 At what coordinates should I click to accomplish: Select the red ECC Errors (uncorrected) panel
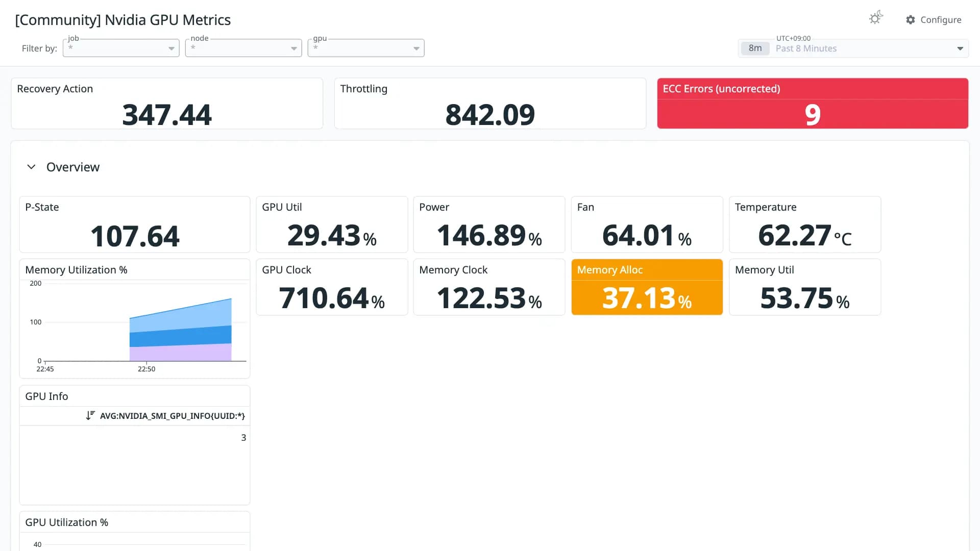(813, 103)
